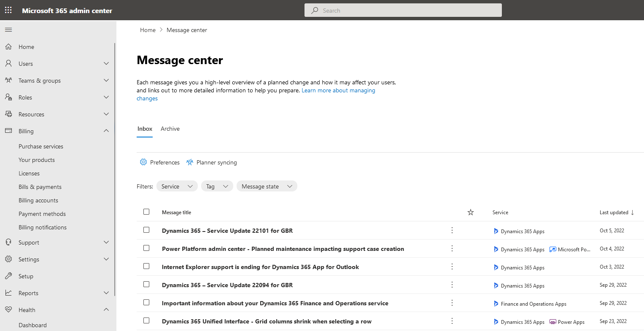Open the Preferences gear in Message center
Viewport: 644px width, 331px height.
point(143,162)
